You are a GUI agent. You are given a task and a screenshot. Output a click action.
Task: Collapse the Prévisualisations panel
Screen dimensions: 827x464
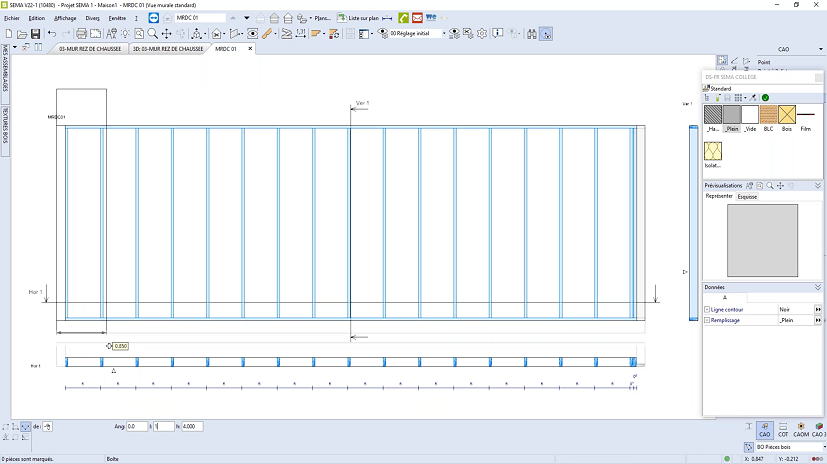coord(817,186)
